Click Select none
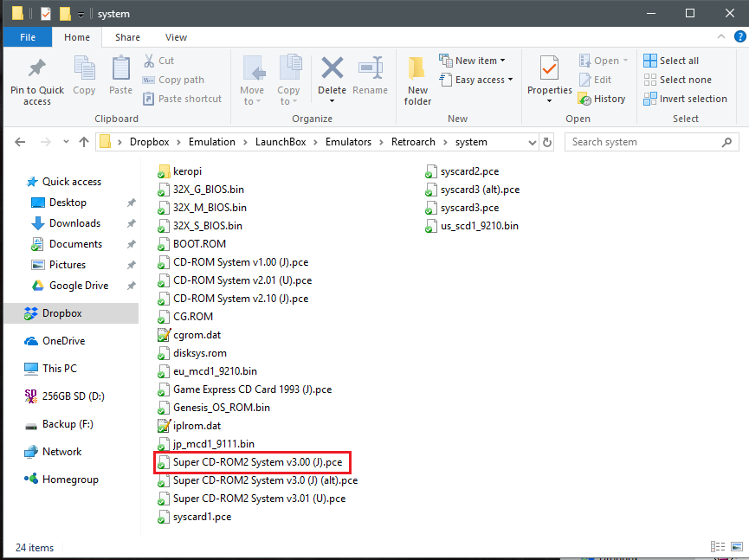This screenshot has width=749, height=560. [x=677, y=80]
